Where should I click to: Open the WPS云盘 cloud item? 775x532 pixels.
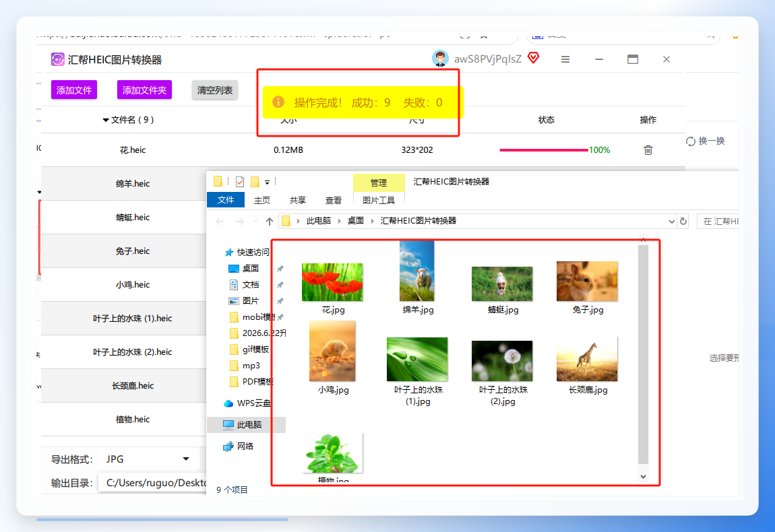point(247,403)
